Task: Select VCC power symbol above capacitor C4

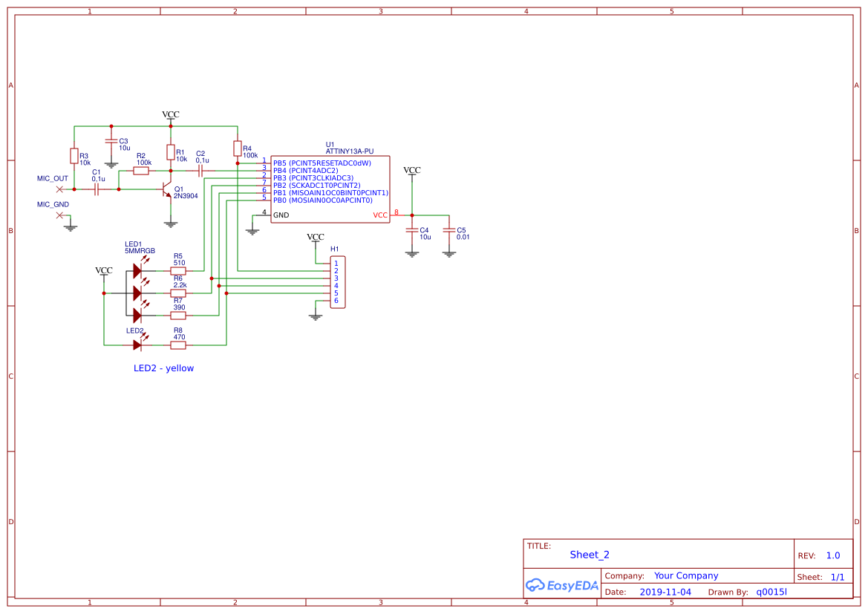Action: click(x=412, y=171)
